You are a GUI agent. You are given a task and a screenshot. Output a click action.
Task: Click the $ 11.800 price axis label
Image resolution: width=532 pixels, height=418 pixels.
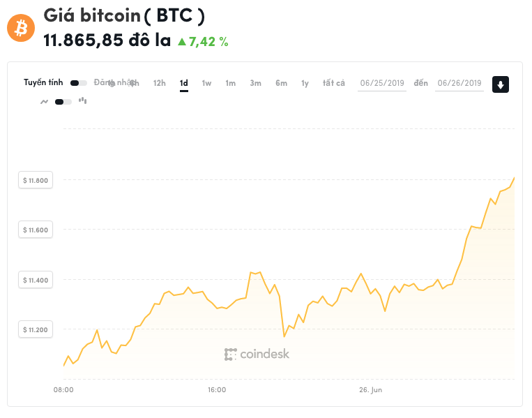click(36, 181)
